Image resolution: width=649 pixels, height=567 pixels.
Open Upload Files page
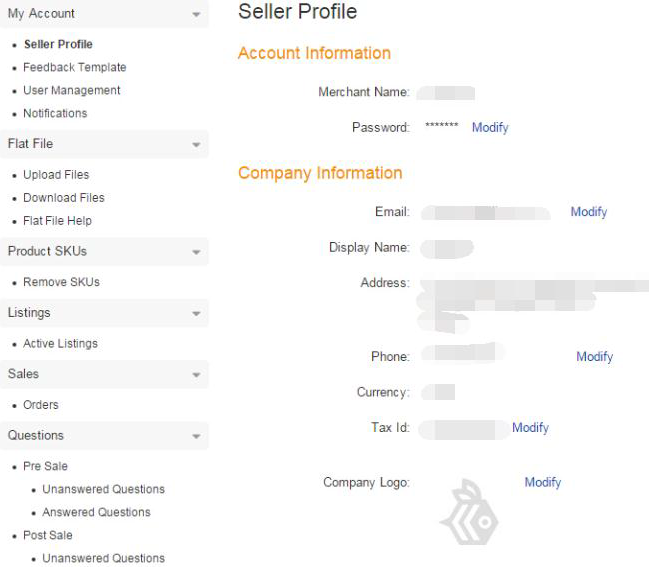[56, 175]
